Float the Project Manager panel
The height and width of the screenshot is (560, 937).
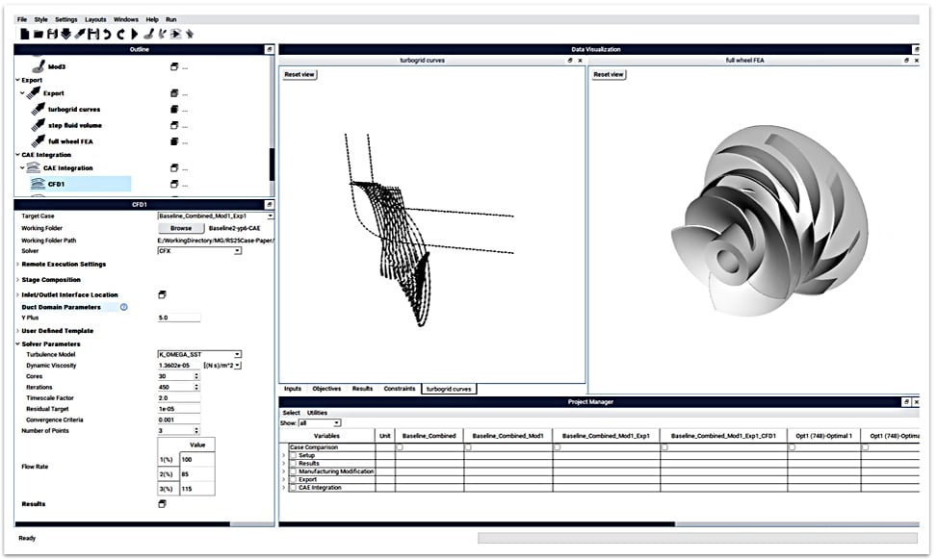pyautogui.click(x=906, y=402)
